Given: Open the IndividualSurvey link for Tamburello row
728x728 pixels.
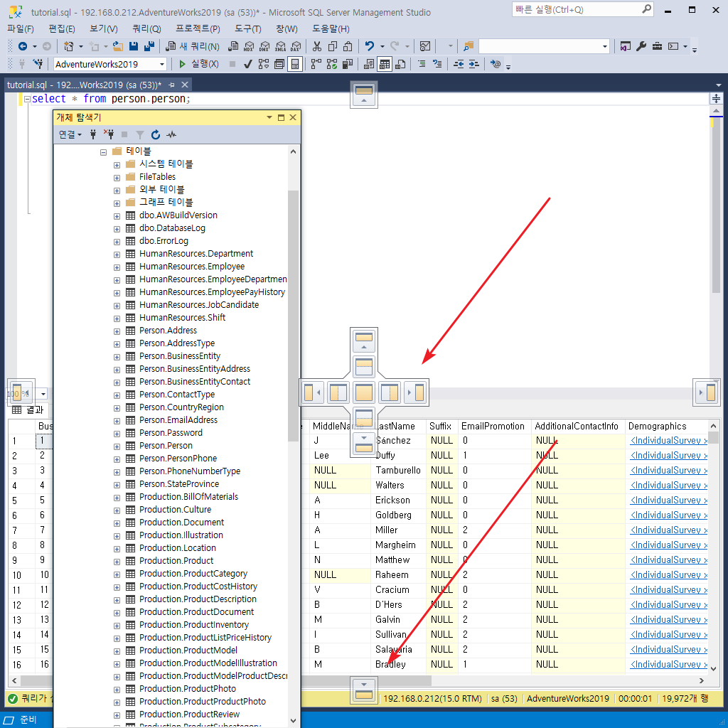Looking at the screenshot, I should [668, 471].
